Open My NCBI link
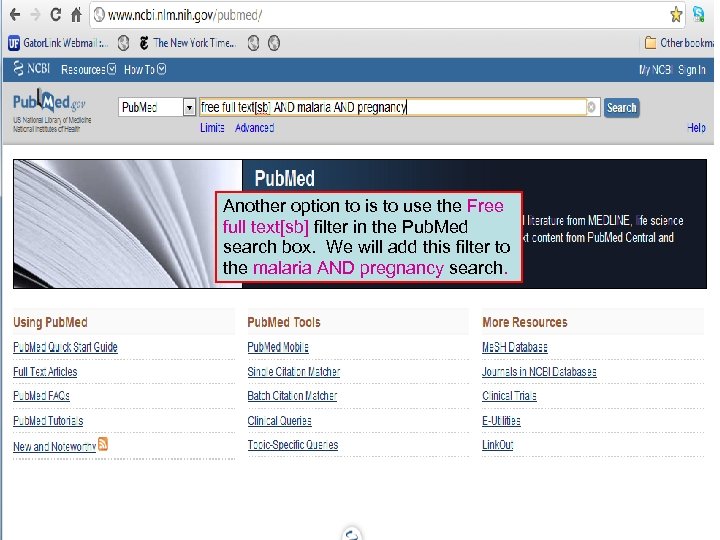The height and width of the screenshot is (540, 720). click(x=655, y=70)
